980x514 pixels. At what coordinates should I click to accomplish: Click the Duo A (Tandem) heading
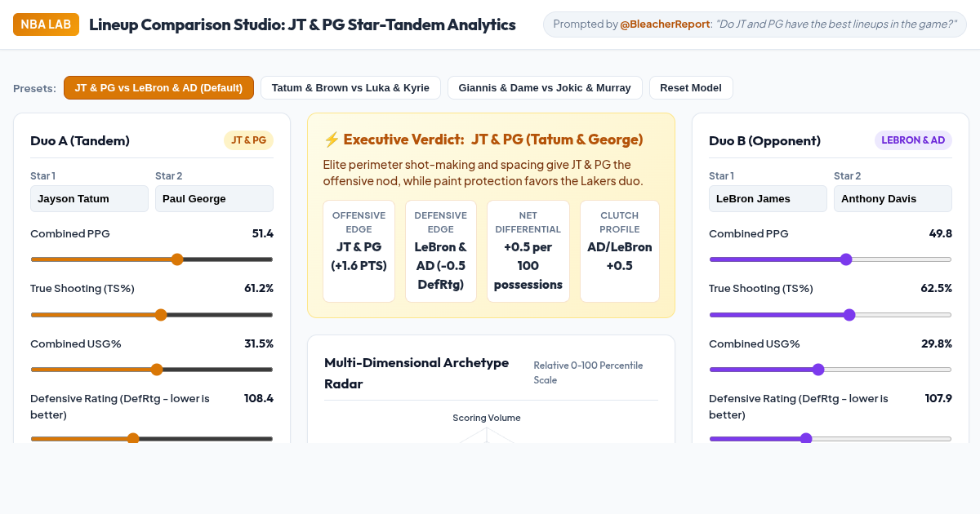pos(80,140)
